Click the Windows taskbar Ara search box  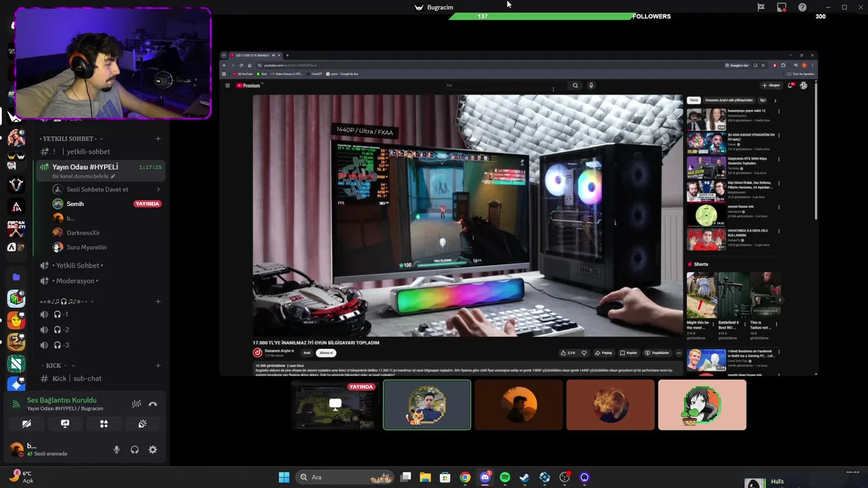[x=344, y=477]
